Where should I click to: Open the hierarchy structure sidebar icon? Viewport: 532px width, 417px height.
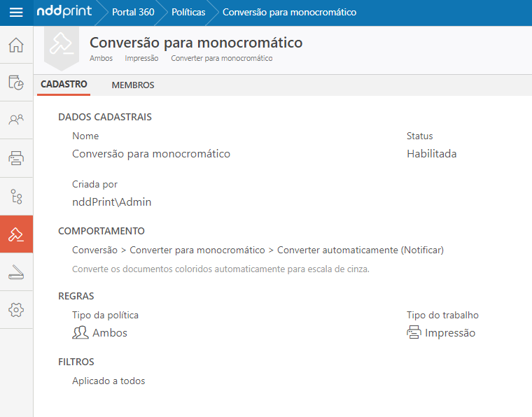[x=16, y=196]
